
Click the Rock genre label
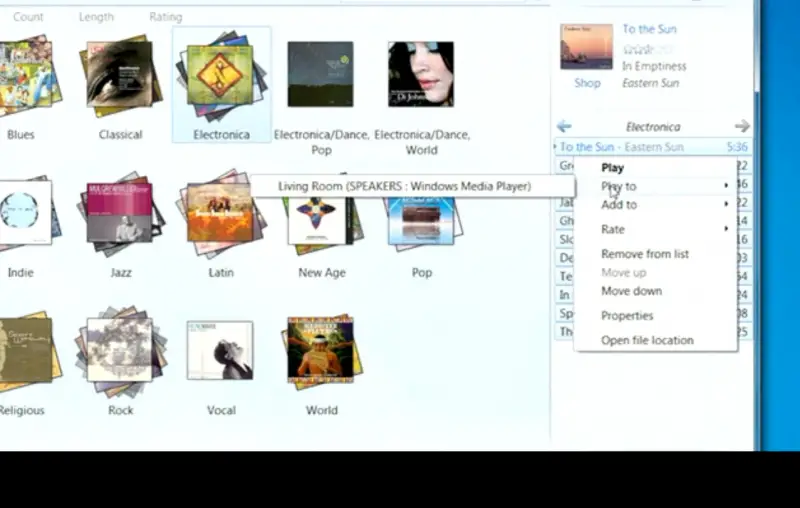tap(120, 411)
